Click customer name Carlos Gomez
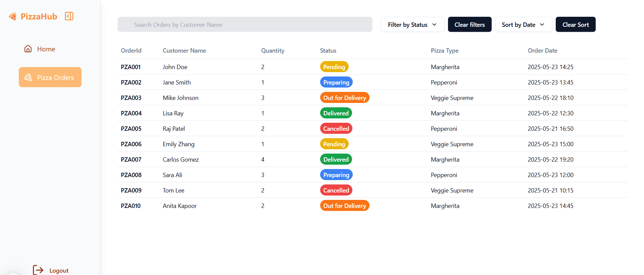The width and height of the screenshot is (644, 275). pos(181,159)
